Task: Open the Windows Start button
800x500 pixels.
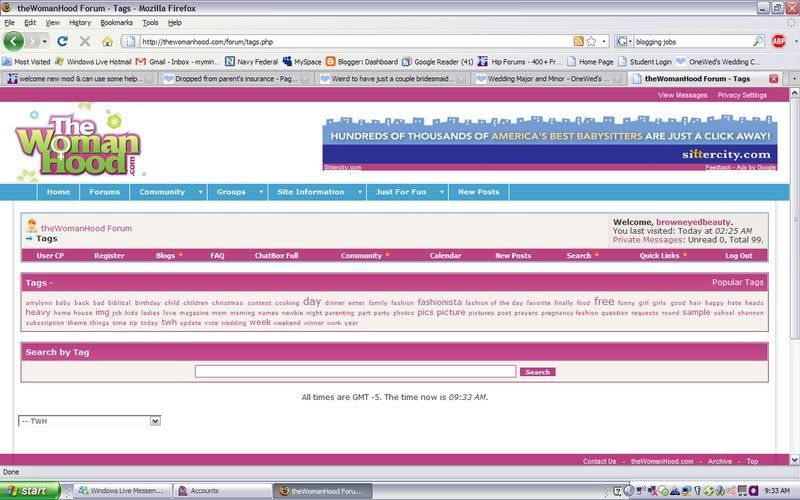Action: (35, 491)
